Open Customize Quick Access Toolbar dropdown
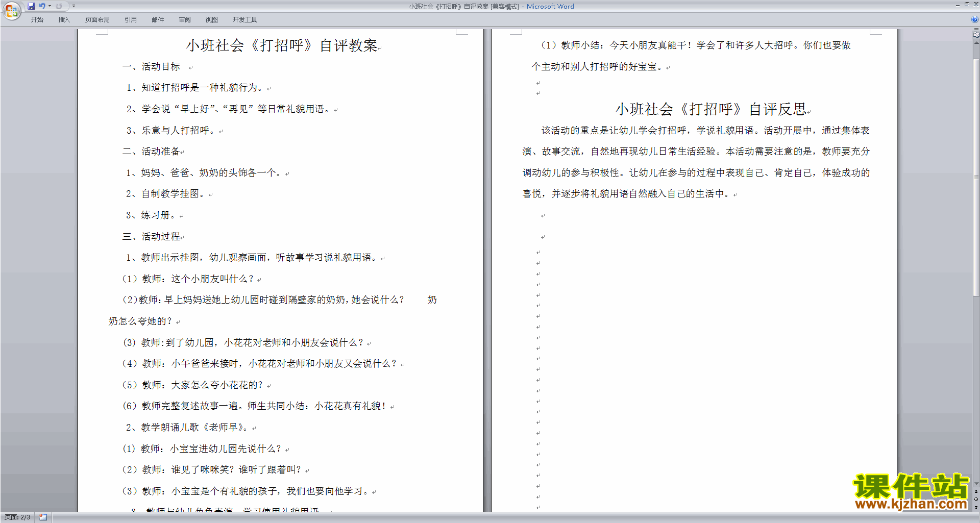 [x=73, y=6]
